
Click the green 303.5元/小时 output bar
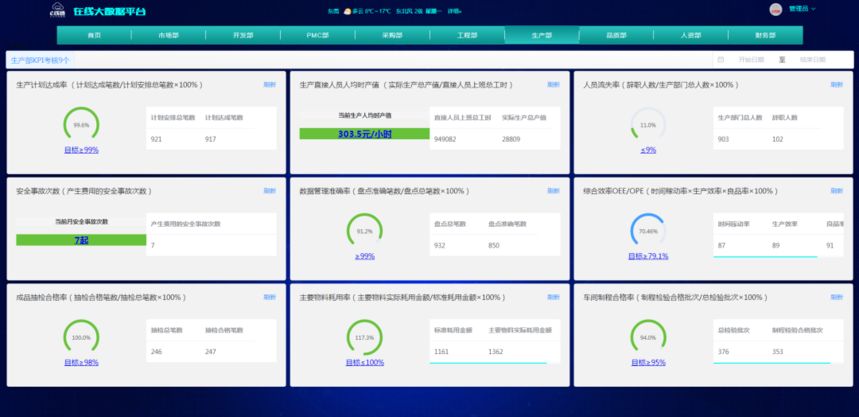364,133
